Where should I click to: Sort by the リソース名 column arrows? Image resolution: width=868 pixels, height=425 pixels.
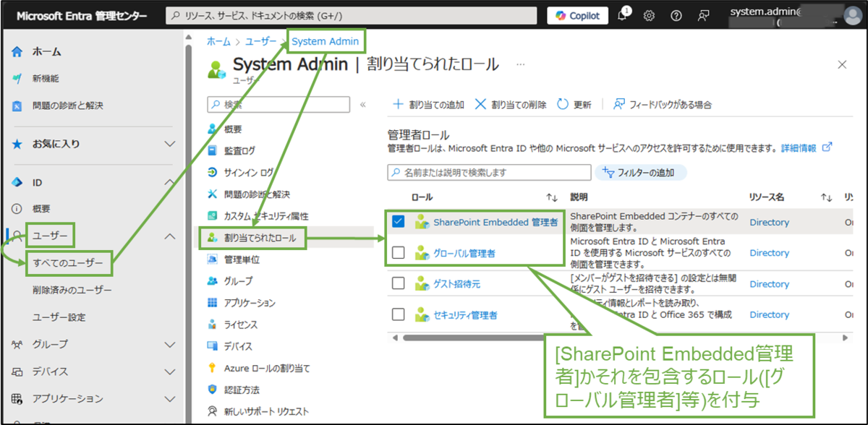[827, 197]
